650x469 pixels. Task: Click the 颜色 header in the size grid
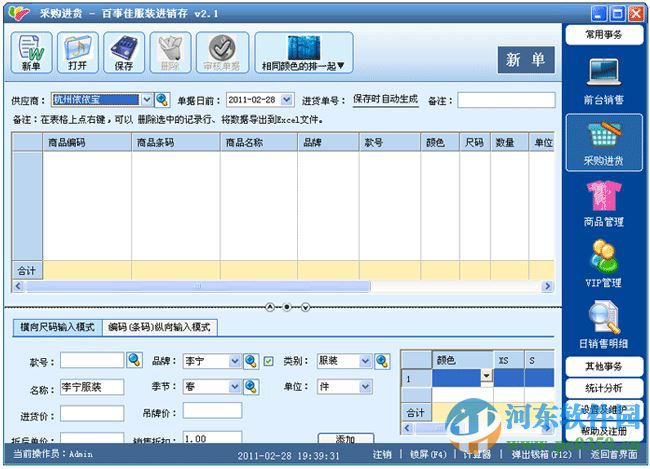click(x=463, y=360)
